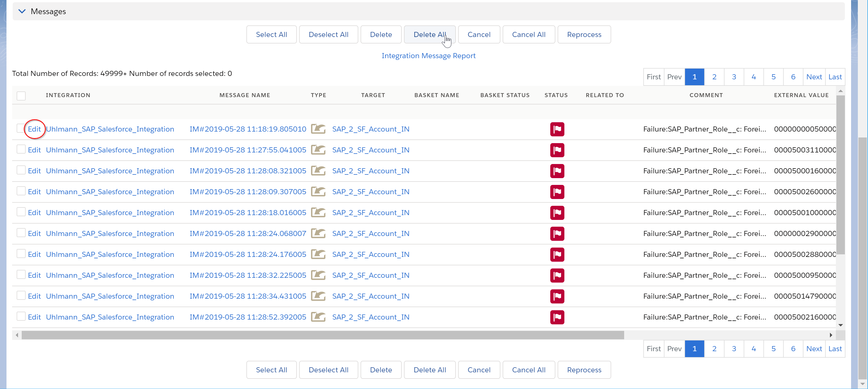Toggle the select-all header checkbox
868x389 pixels.
tap(21, 96)
